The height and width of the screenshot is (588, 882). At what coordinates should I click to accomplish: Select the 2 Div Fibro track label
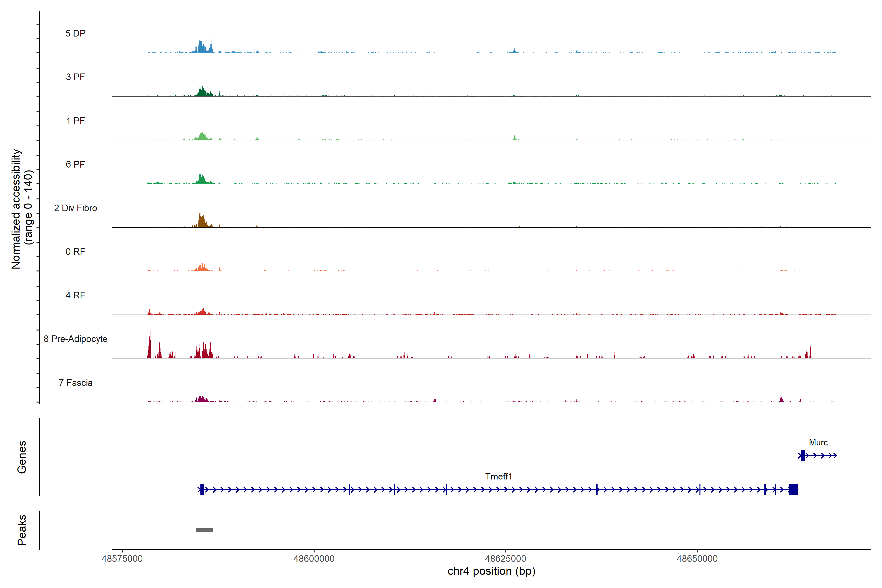[75, 208]
